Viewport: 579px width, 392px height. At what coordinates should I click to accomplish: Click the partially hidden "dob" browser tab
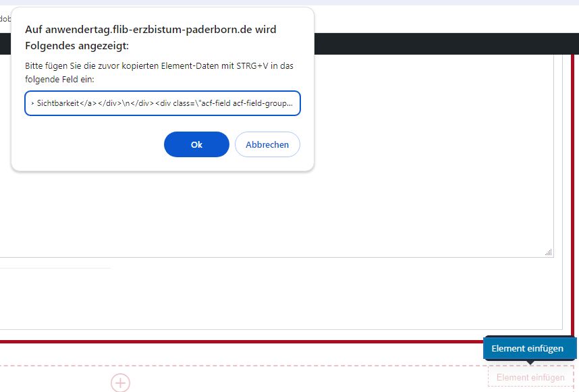click(5, 19)
